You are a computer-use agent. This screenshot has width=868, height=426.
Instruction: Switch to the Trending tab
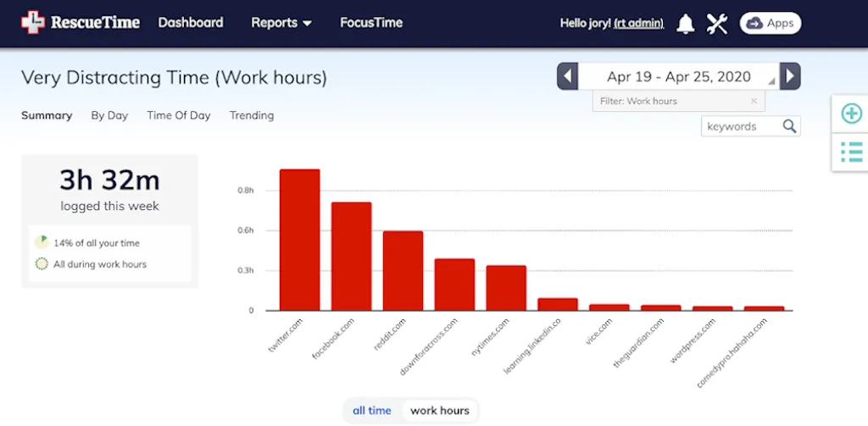coord(251,116)
